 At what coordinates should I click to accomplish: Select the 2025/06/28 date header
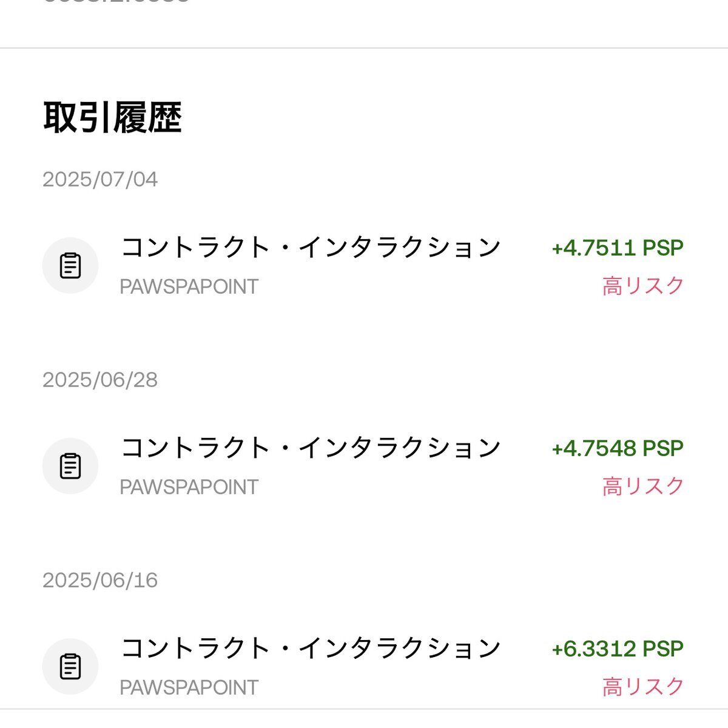(x=100, y=380)
